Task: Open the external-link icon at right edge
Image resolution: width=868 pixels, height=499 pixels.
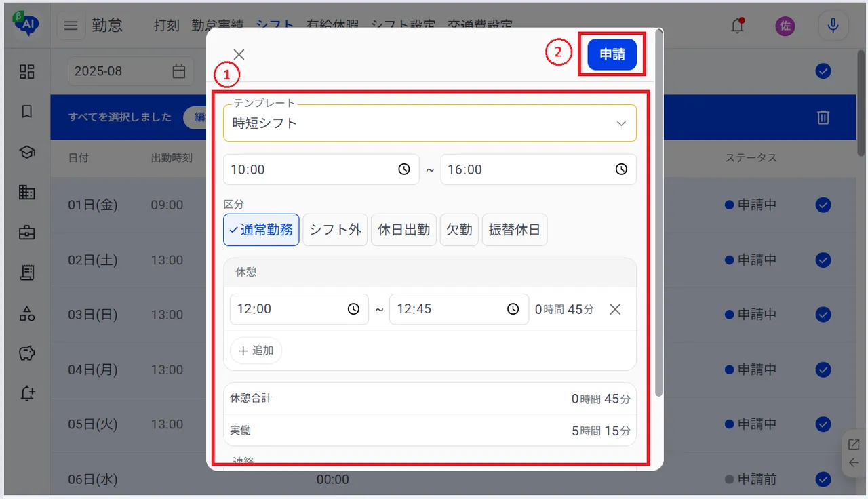Action: [854, 445]
